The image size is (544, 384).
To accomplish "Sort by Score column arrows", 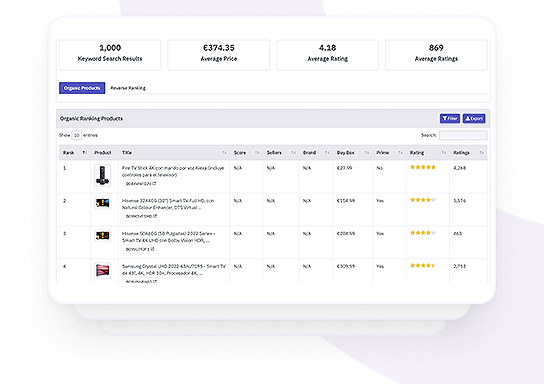I will [257, 153].
